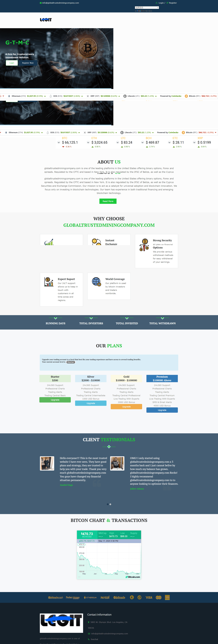This screenshot has width=218, height=644.
Task: Click the American Express payment logo
Action: click(x=167, y=598)
